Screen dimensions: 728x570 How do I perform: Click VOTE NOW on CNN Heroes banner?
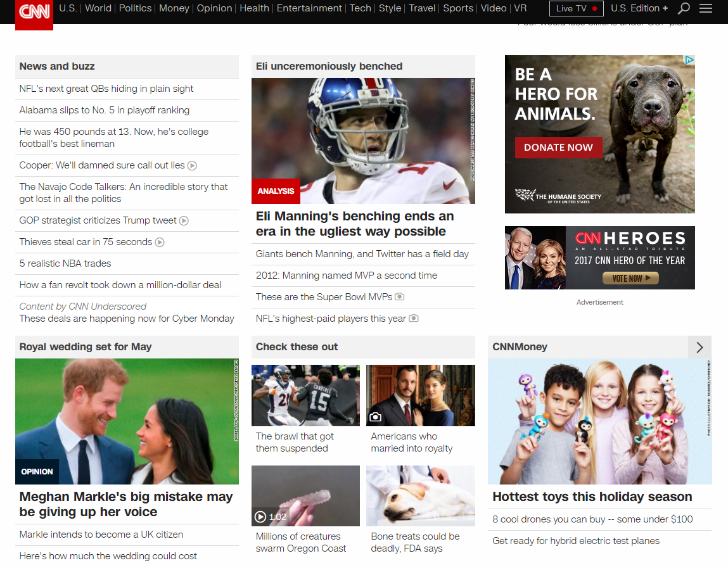point(630,278)
